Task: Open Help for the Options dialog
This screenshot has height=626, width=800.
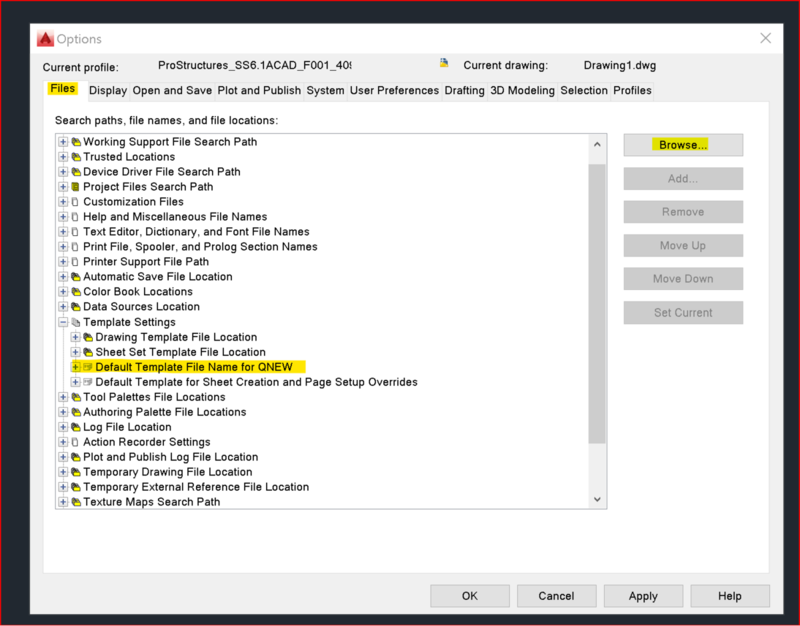Action: point(730,596)
